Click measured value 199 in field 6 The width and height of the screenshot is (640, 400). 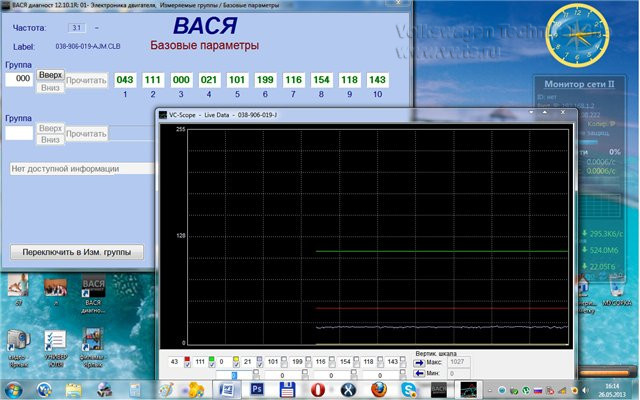pyautogui.click(x=265, y=80)
